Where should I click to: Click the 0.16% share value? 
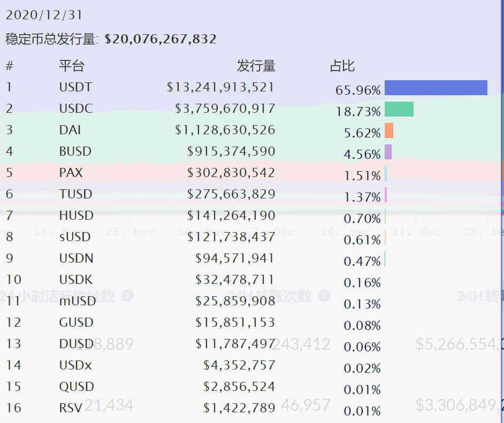pyautogui.click(x=362, y=283)
